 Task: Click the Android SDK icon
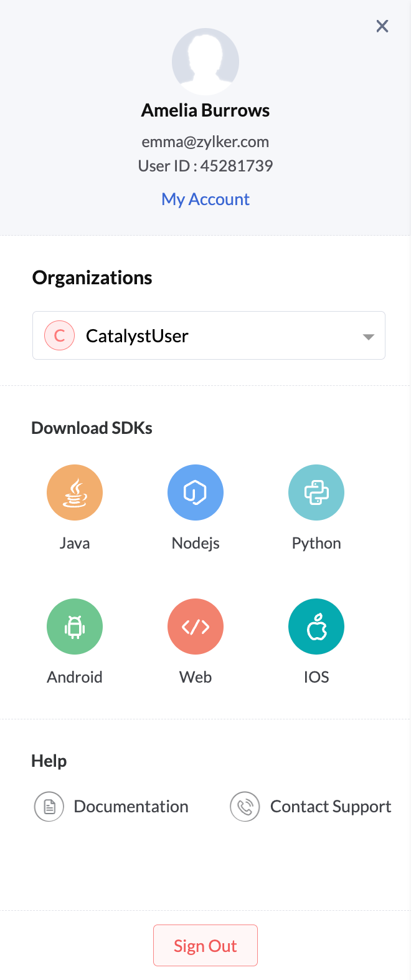pyautogui.click(x=75, y=627)
